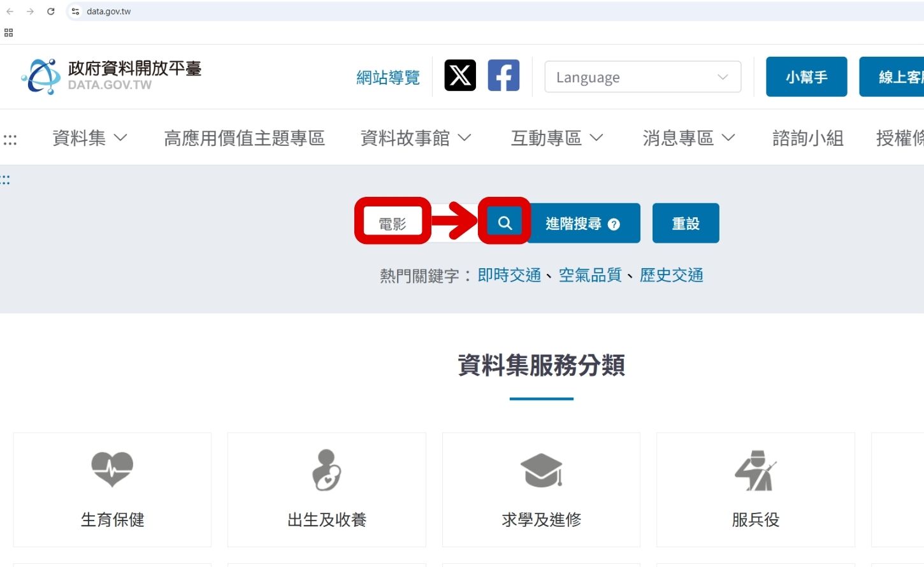Click the heartbeat icon above 生育保健

(112, 470)
